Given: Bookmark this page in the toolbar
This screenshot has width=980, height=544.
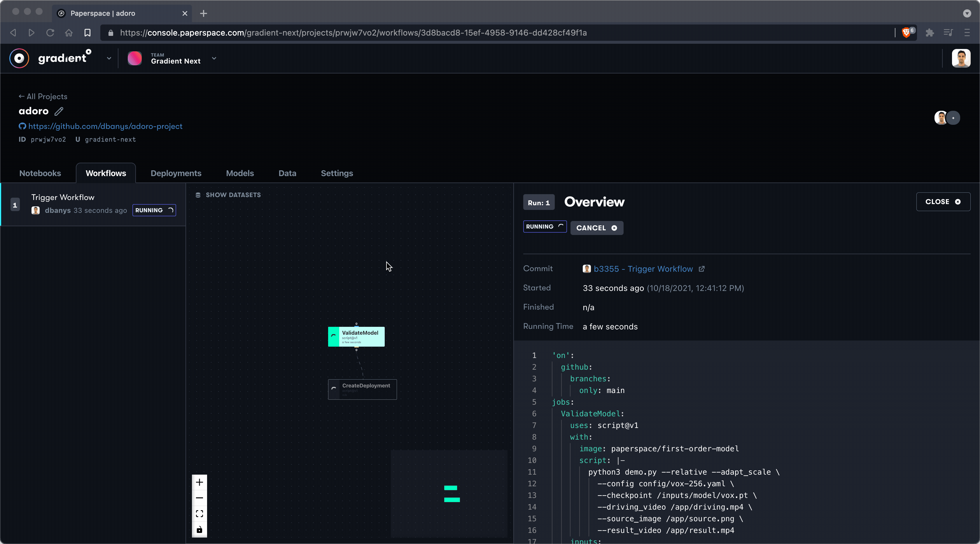Looking at the screenshot, I should point(87,33).
